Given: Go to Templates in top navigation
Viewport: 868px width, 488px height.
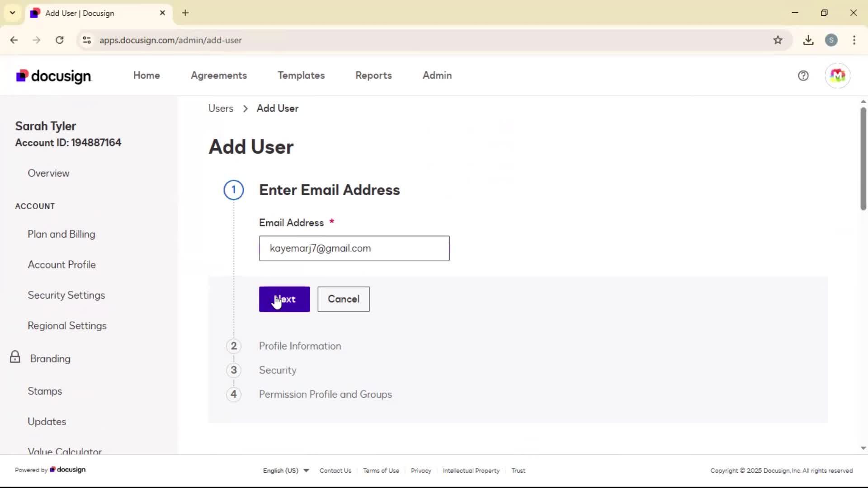Looking at the screenshot, I should click(x=301, y=75).
